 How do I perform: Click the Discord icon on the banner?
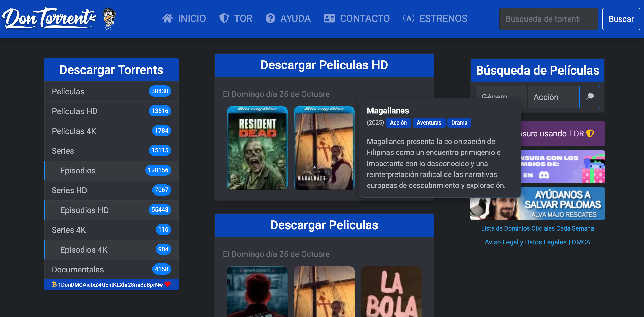pos(544,175)
